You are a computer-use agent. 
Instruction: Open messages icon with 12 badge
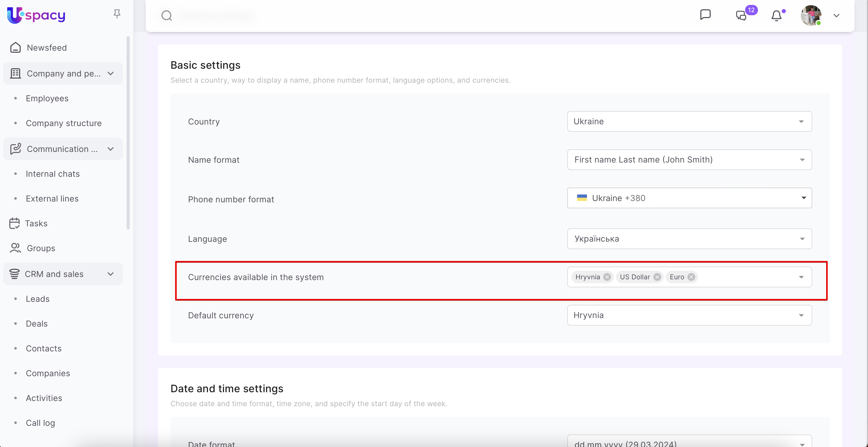pos(741,16)
